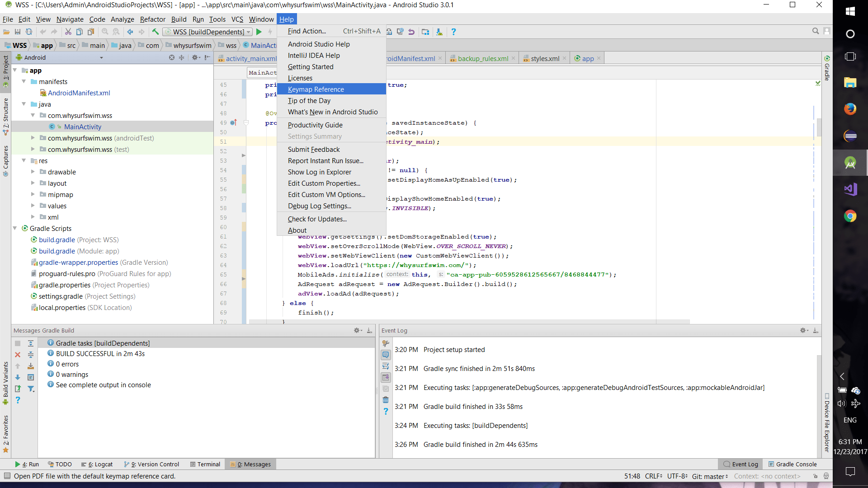Clear Event Log entries with the trash icon
Image resolution: width=868 pixels, height=488 pixels.
(386, 399)
